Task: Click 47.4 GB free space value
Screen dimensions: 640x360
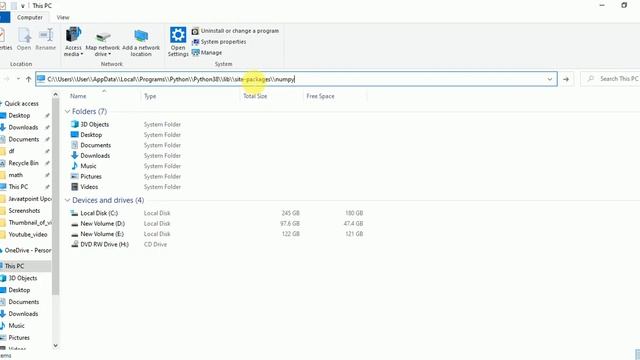Action: pyautogui.click(x=353, y=224)
